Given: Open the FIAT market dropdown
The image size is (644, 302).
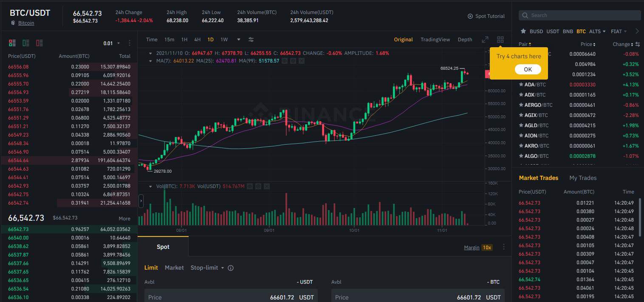Looking at the screenshot, I should [619, 31].
